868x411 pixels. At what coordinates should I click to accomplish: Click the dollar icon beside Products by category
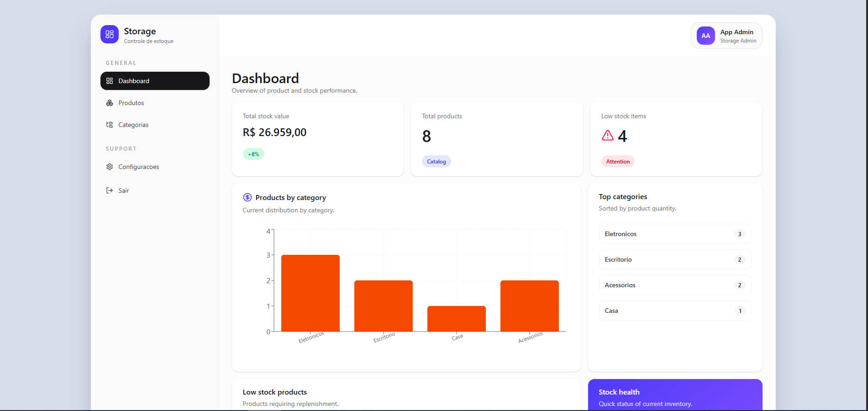pos(247,197)
